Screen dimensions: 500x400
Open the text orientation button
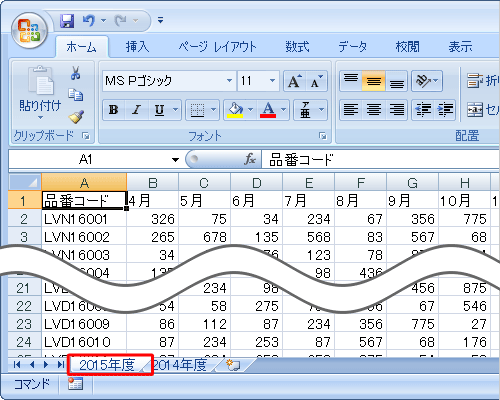point(427,81)
